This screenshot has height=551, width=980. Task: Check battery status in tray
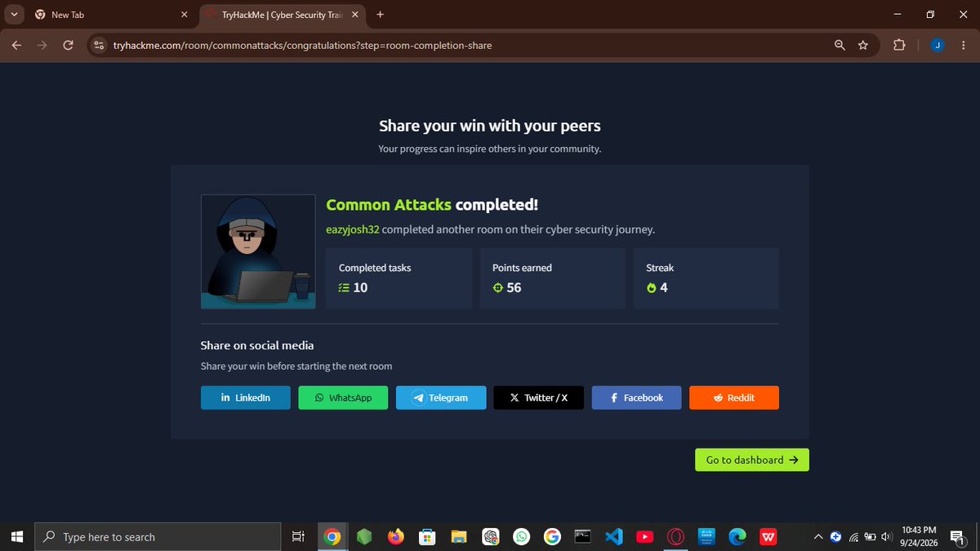click(871, 537)
